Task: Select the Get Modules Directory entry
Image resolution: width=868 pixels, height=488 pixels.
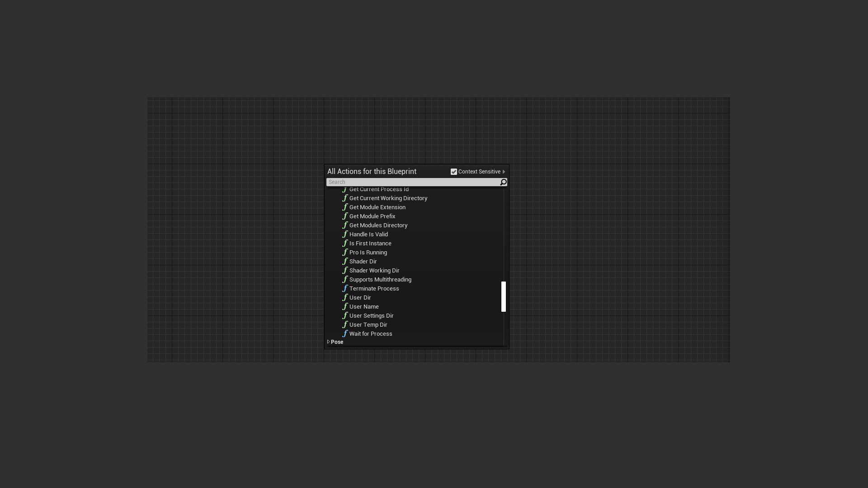Action: click(378, 225)
